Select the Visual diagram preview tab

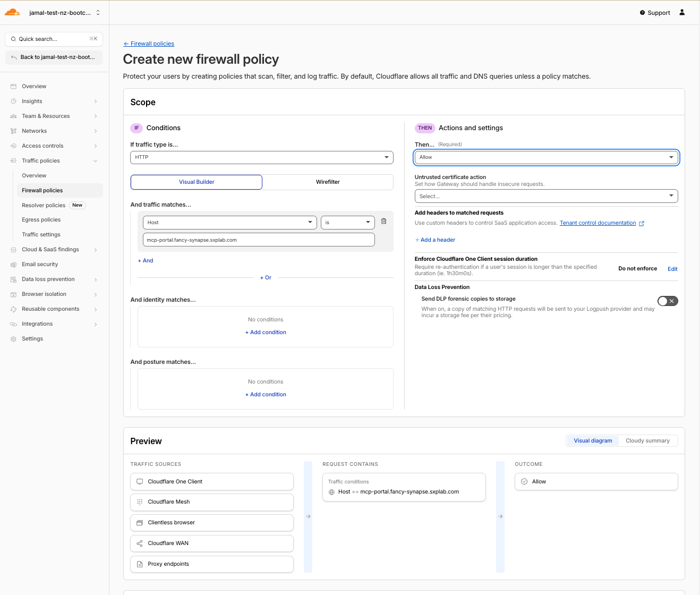(593, 440)
